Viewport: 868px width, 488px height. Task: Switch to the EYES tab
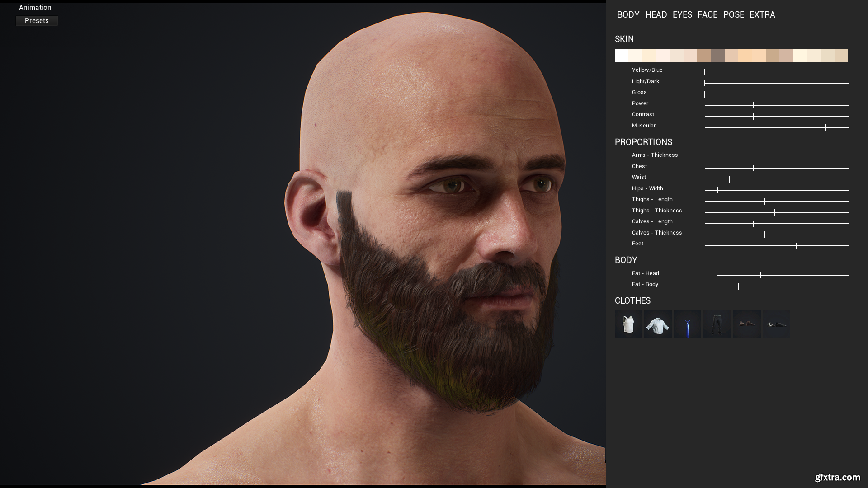pos(682,14)
